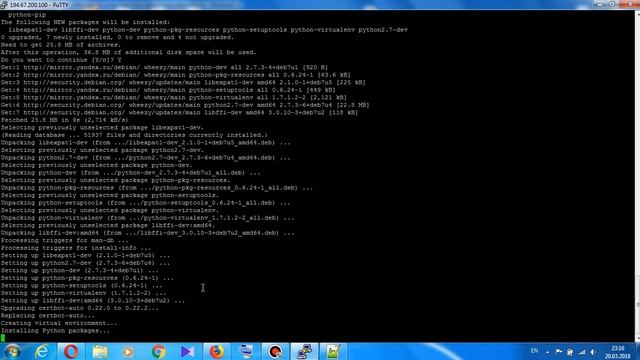Launch Internet Explorer from the taskbar
The width and height of the screenshot is (640, 360).
[x=42, y=351]
